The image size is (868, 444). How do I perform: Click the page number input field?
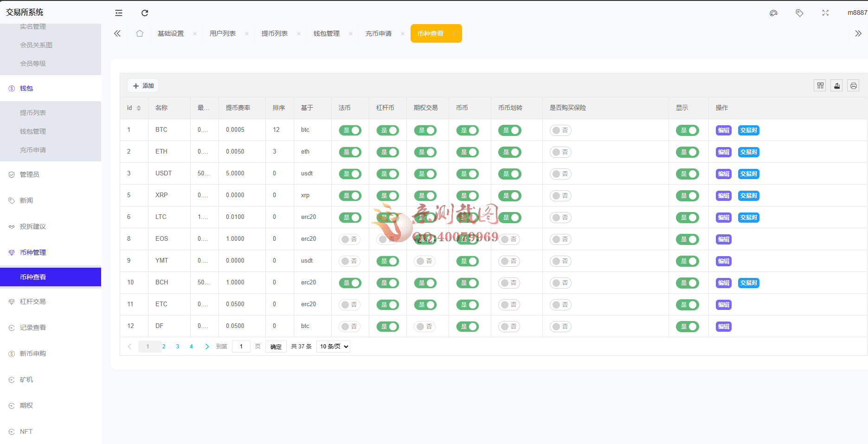point(241,347)
